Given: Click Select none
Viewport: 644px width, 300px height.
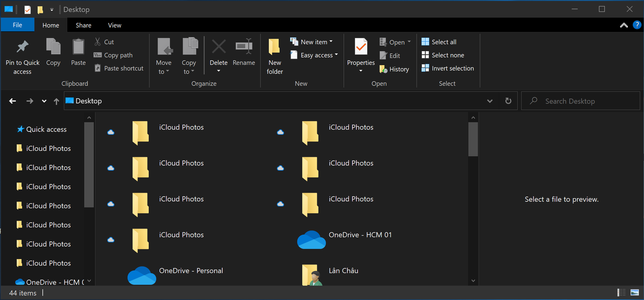Looking at the screenshot, I should pyautogui.click(x=443, y=55).
